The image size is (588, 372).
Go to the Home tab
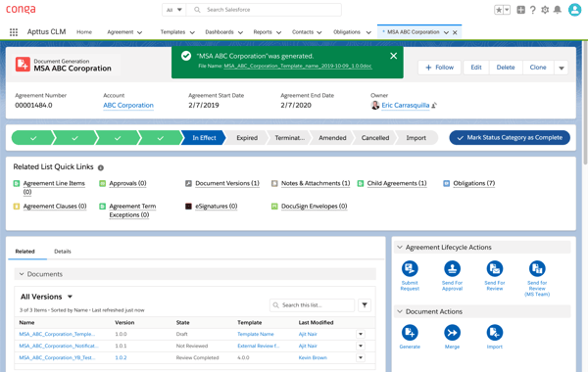[84, 32]
